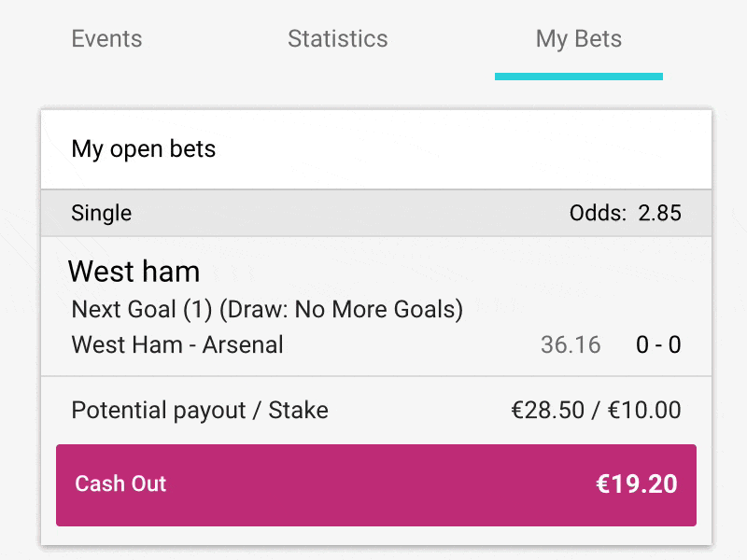Image resolution: width=747 pixels, height=560 pixels.
Task: Click the 36.16 match time
Action: pyautogui.click(x=571, y=344)
